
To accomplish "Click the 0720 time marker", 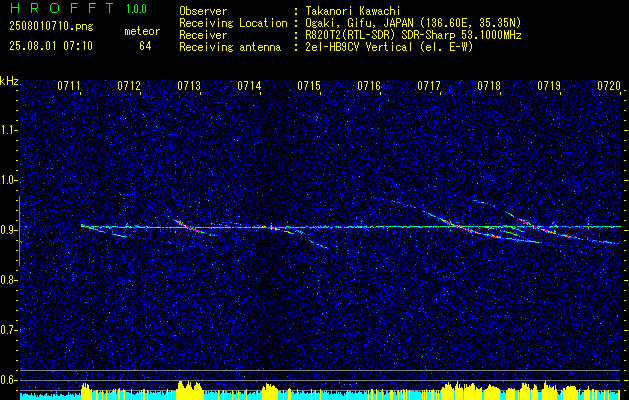I will (609, 85).
